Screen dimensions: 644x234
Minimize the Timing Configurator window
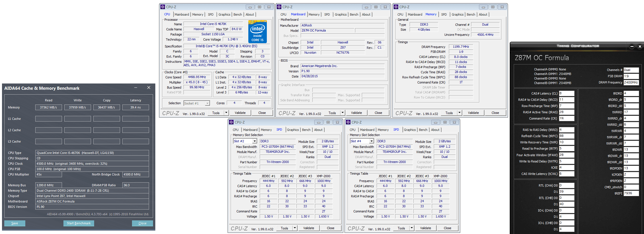coord(632,46)
